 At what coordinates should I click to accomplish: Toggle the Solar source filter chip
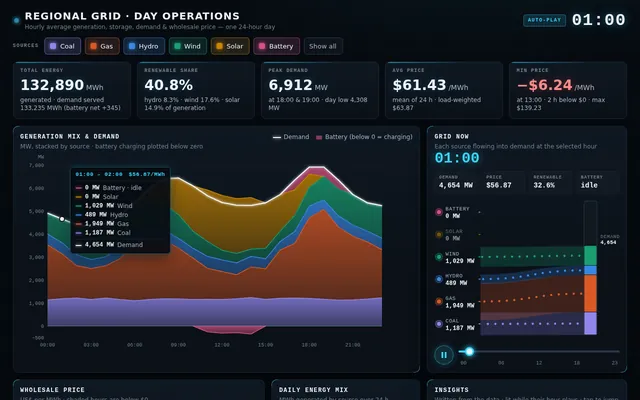230,46
